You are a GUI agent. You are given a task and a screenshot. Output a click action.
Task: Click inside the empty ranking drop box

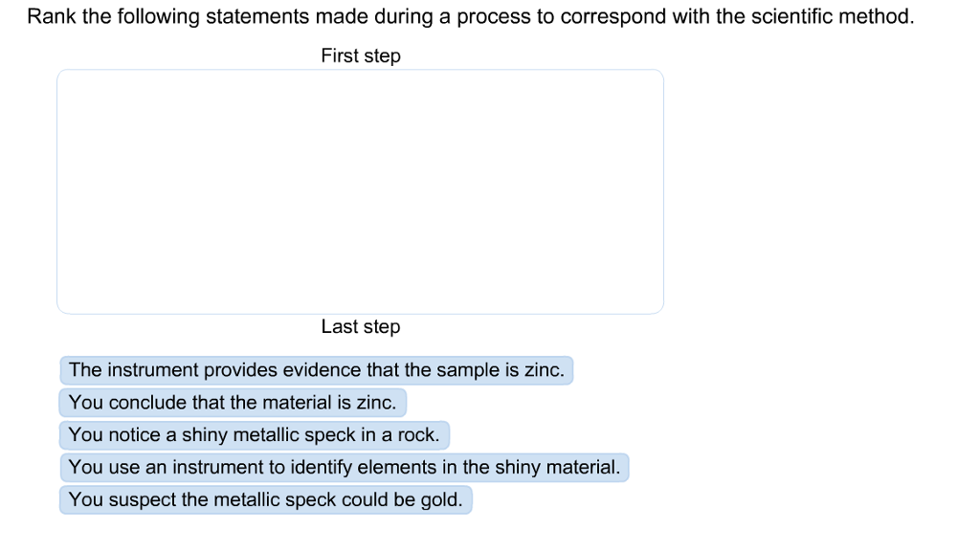point(360,191)
